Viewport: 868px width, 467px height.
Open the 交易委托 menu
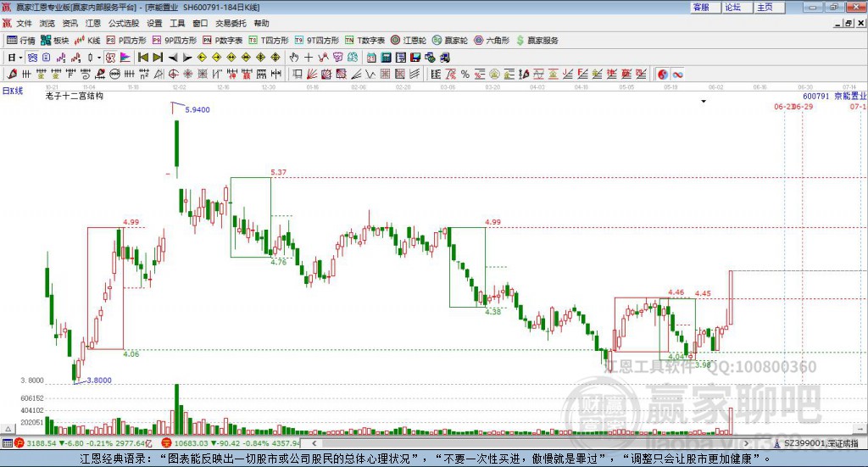[231, 23]
